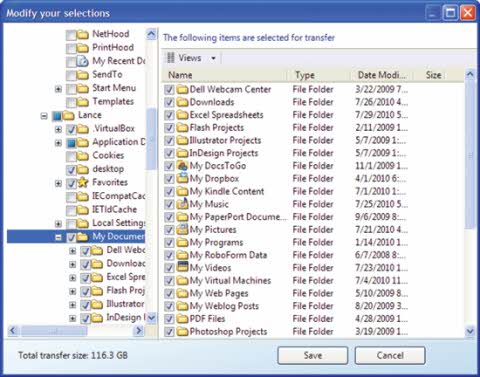This screenshot has height=377, width=480.
Task: Check the NetHood folder checkbox
Action: pos(71,35)
